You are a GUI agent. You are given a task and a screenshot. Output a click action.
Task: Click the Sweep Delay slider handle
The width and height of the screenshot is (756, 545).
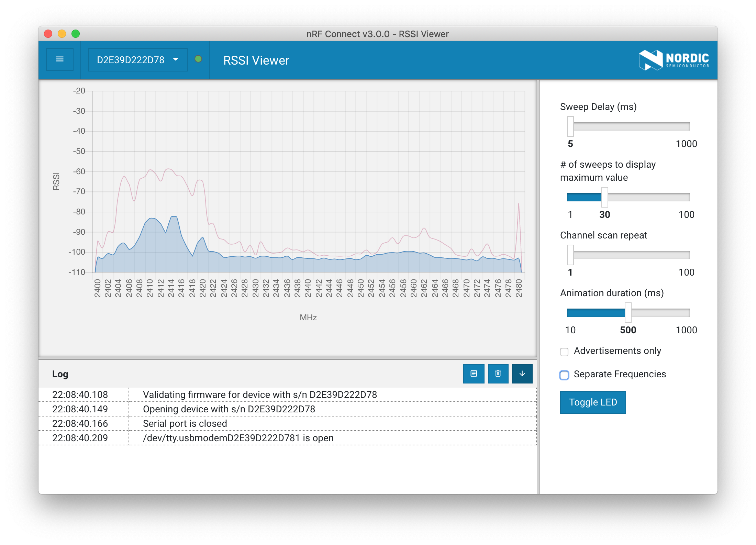(x=570, y=126)
